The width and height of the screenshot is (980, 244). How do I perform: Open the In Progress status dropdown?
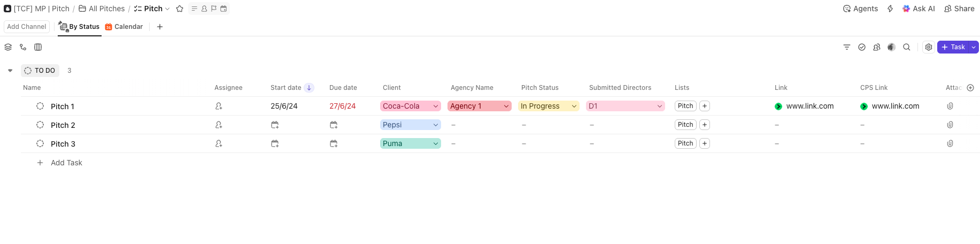(x=574, y=106)
